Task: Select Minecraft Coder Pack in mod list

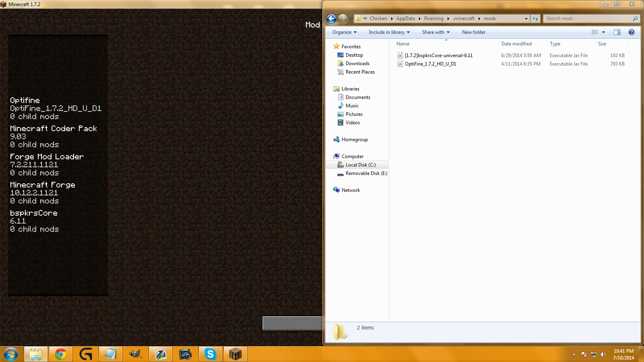Action: click(58, 137)
